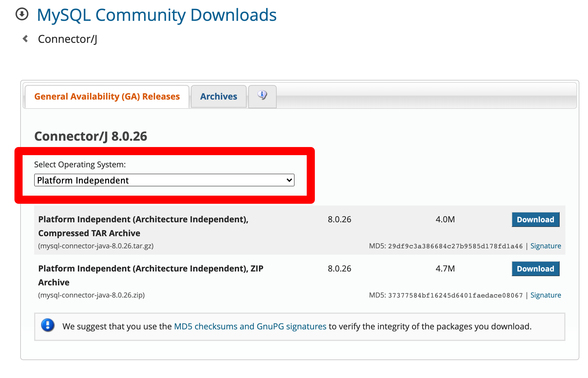Click version 8.0.26 in the ZIP row
This screenshot has width=588, height=378.
[x=339, y=269]
